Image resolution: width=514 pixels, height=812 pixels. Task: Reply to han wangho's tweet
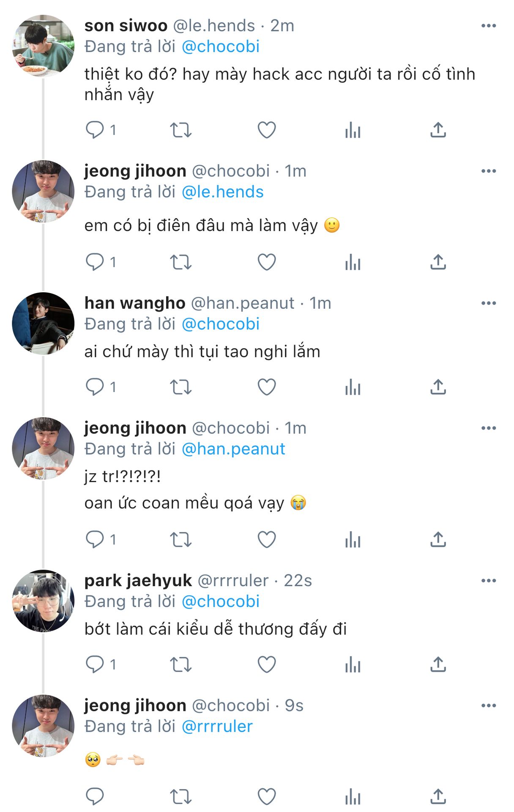(95, 387)
